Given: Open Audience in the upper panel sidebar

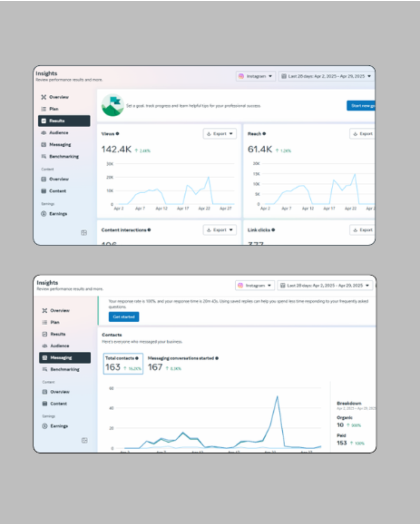Looking at the screenshot, I should [58, 133].
